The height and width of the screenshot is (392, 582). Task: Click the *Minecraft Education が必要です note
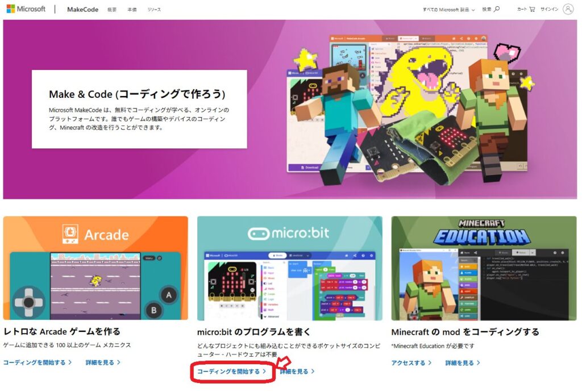[433, 346]
